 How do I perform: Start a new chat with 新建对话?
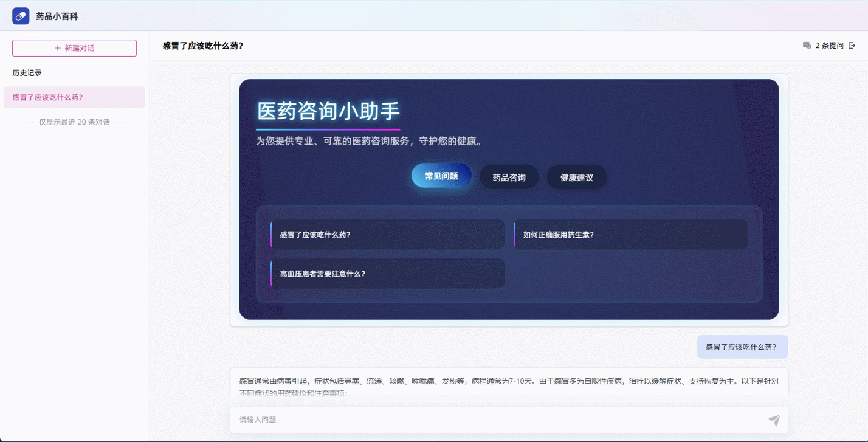(x=74, y=48)
